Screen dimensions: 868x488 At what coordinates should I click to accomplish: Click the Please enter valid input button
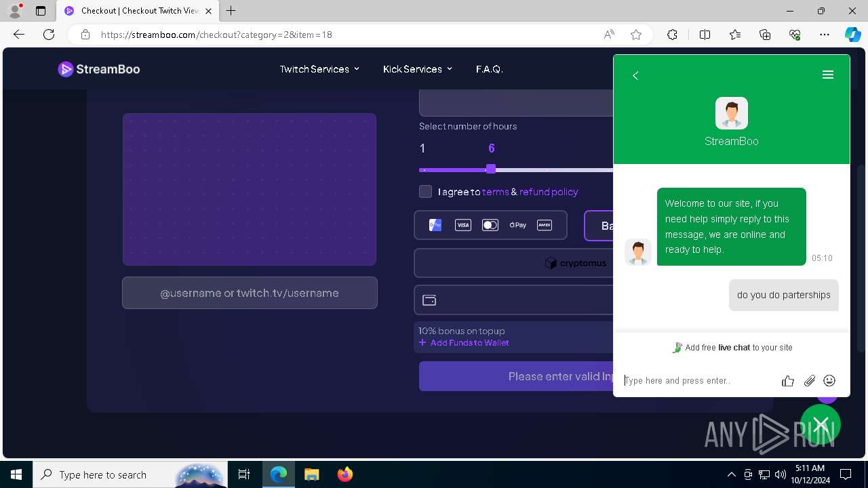[x=516, y=376]
